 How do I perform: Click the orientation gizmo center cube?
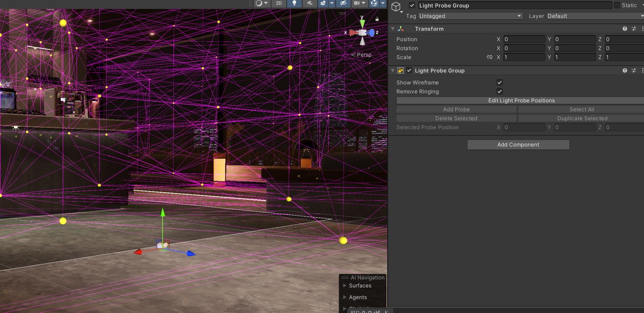pyautogui.click(x=363, y=33)
